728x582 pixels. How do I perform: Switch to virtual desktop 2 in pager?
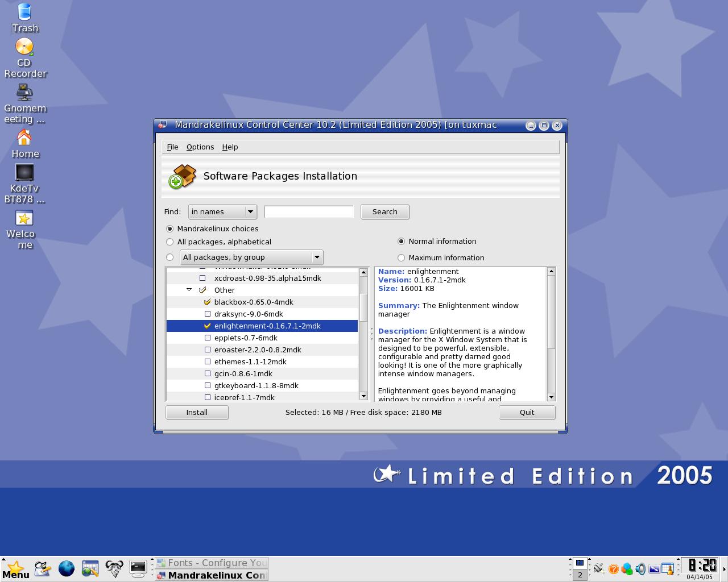(x=580, y=575)
